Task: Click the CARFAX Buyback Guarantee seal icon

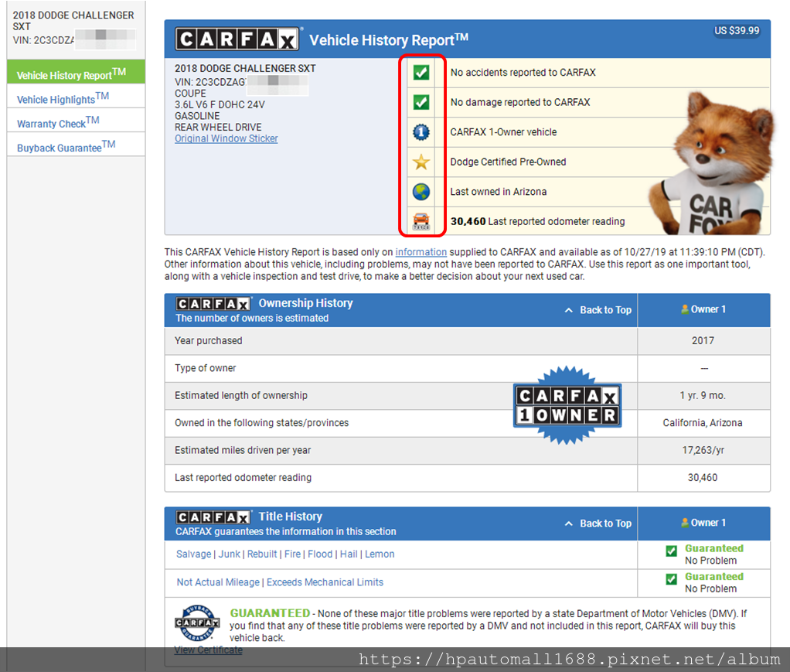Action: tap(197, 623)
